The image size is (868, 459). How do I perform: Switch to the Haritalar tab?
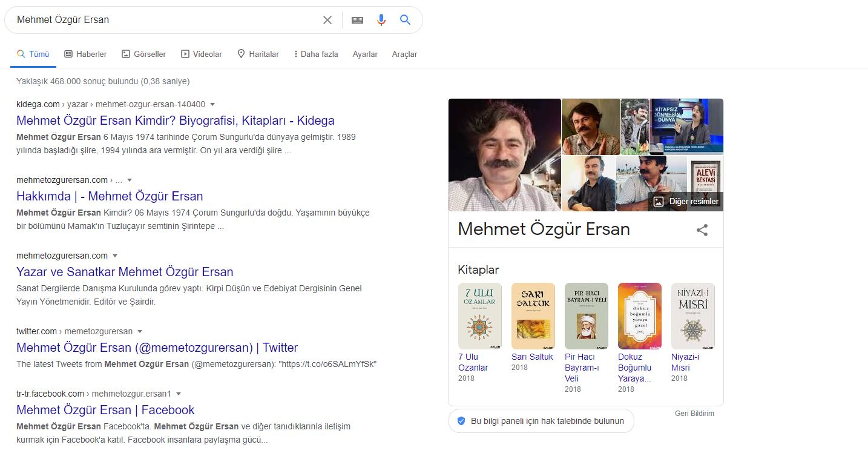pos(258,54)
